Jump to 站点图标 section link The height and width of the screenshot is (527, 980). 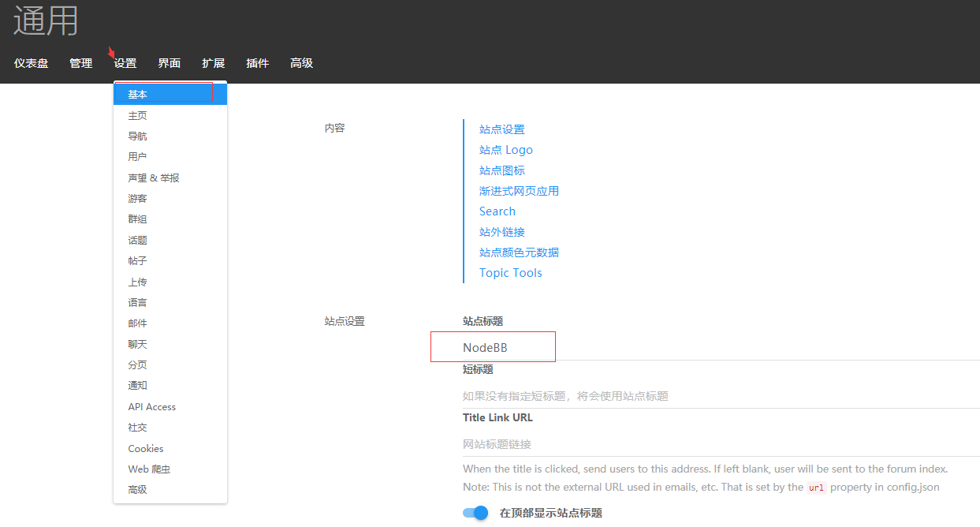[x=501, y=170]
